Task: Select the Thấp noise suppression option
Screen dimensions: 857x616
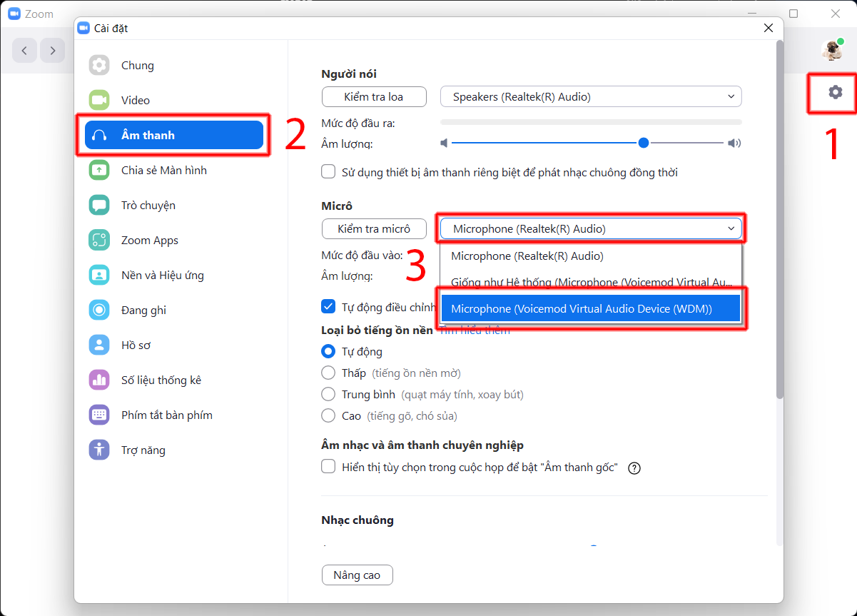Action: click(328, 373)
